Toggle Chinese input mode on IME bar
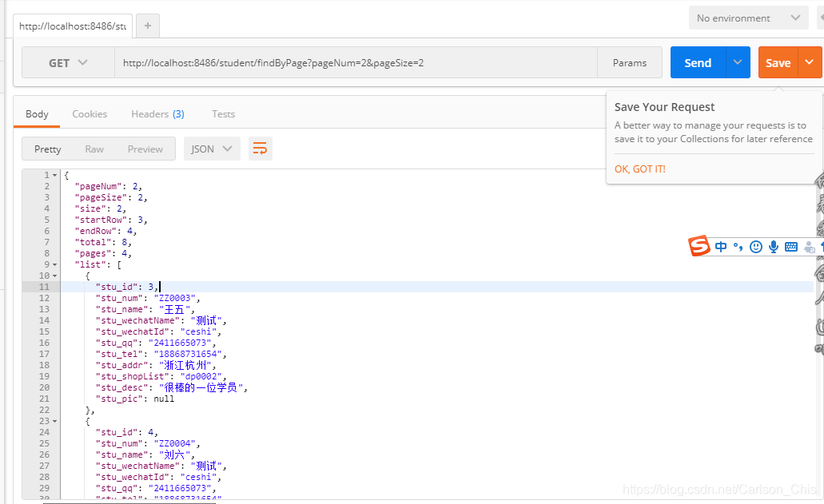 click(x=721, y=247)
